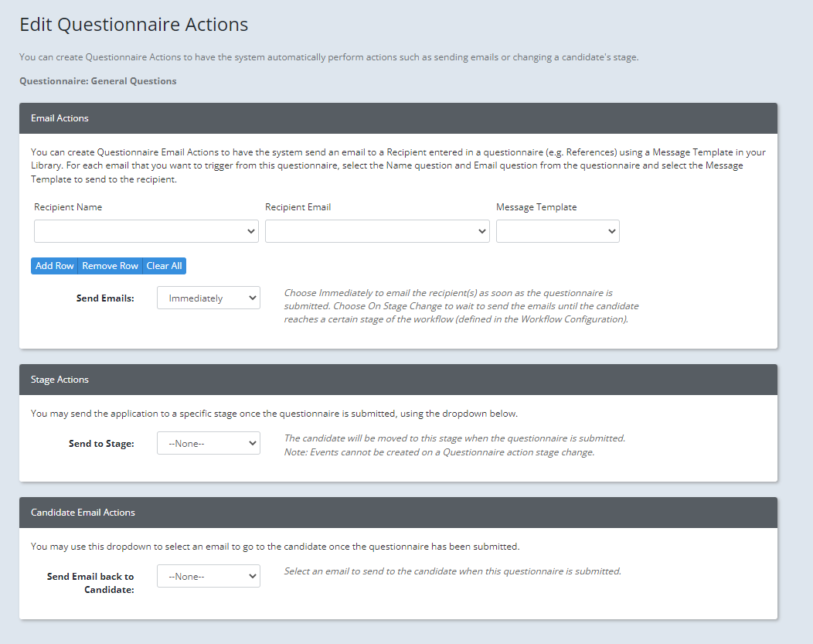Click the Edit Questionnaire Actions page title
813x644 pixels.
133,24
